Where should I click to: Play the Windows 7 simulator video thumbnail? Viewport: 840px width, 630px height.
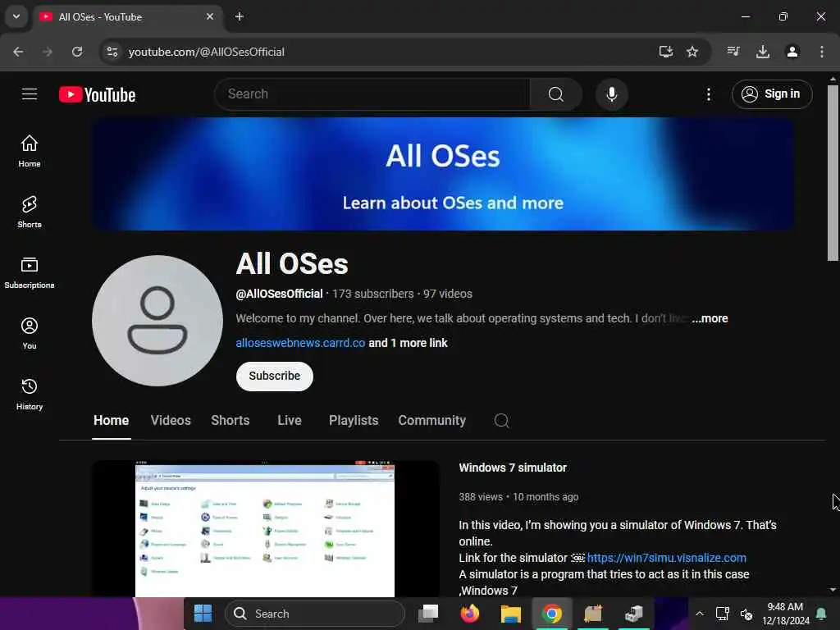[265, 529]
